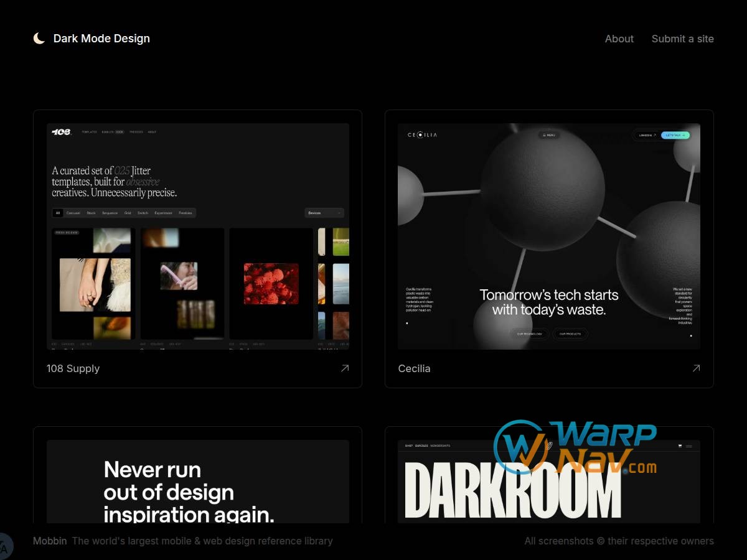Image resolution: width=747 pixels, height=560 pixels.
Task: Expand the MENU button on Cecilia
Action: pyautogui.click(x=548, y=134)
